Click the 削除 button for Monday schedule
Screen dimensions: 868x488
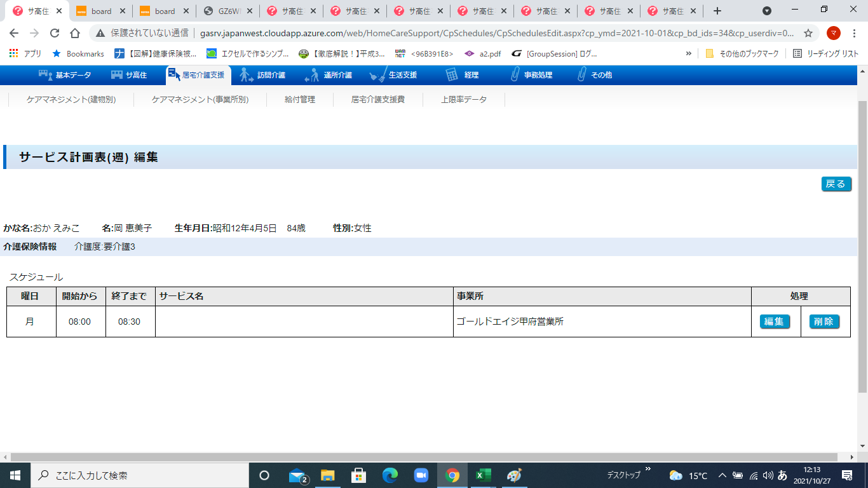824,322
